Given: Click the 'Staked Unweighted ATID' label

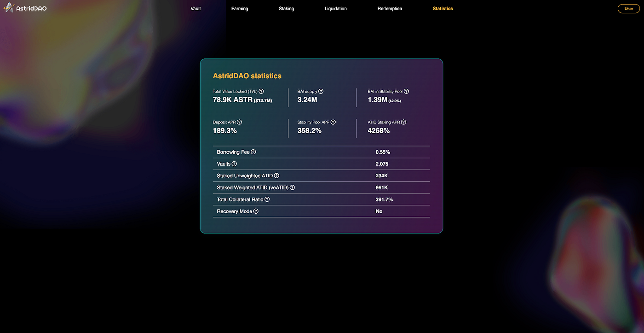Looking at the screenshot, I should [245, 176].
